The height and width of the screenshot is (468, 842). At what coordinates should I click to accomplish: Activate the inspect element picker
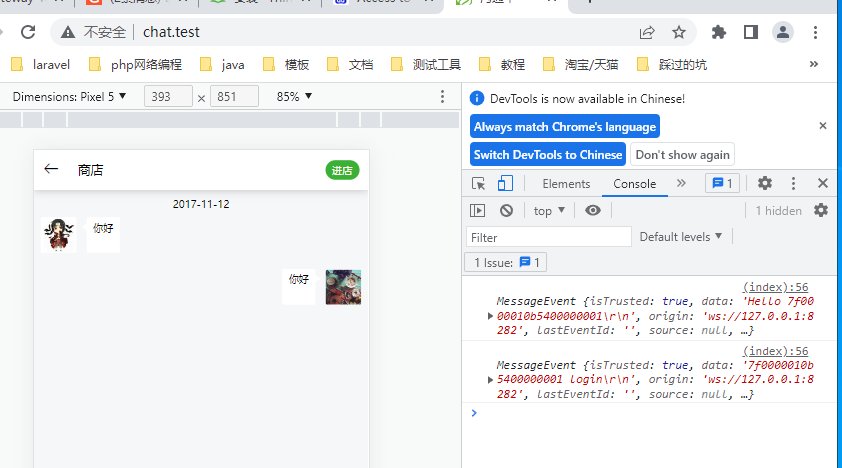pos(479,183)
